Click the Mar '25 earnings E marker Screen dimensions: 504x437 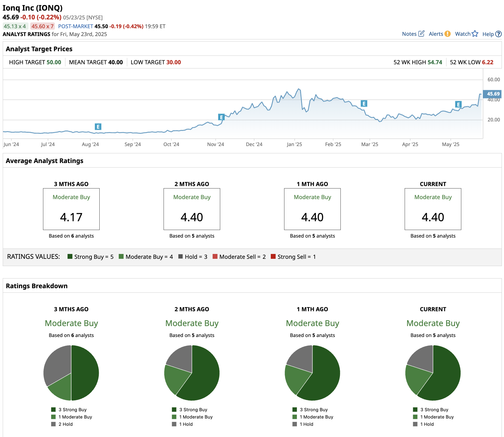[364, 104]
